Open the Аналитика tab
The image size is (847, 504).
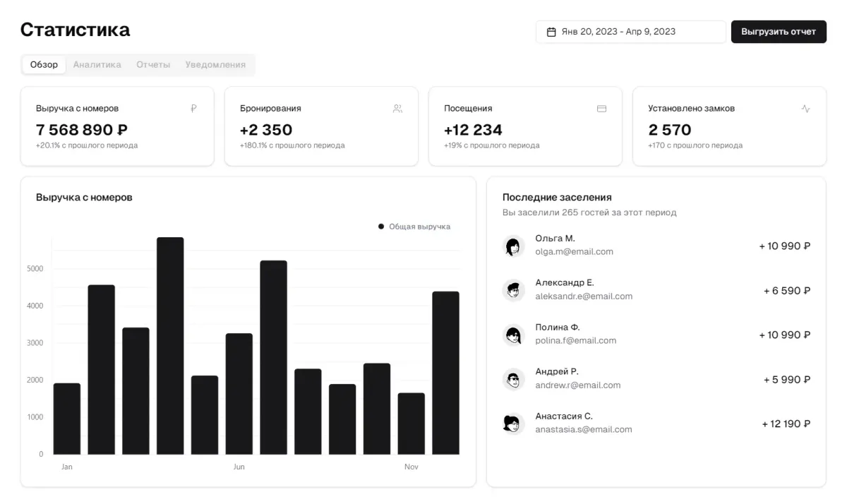point(97,65)
